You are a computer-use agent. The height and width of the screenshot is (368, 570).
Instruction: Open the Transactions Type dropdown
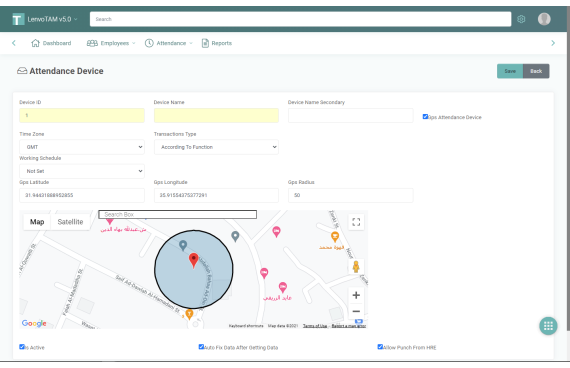click(216, 147)
